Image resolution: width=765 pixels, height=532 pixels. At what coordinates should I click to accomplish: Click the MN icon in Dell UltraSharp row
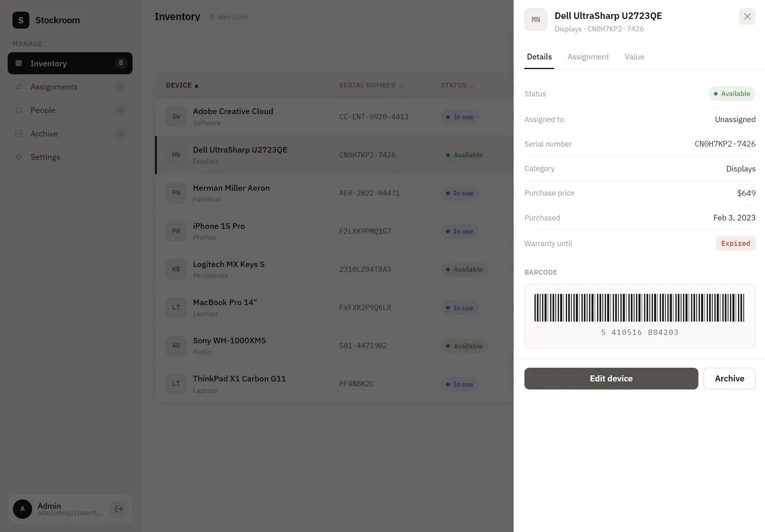[x=176, y=155]
